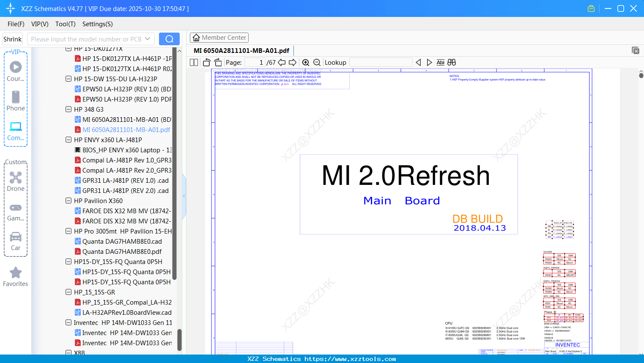Screen dimensions: 644x363
Task: Rotate page counterclockwise
Action: tap(207, 62)
